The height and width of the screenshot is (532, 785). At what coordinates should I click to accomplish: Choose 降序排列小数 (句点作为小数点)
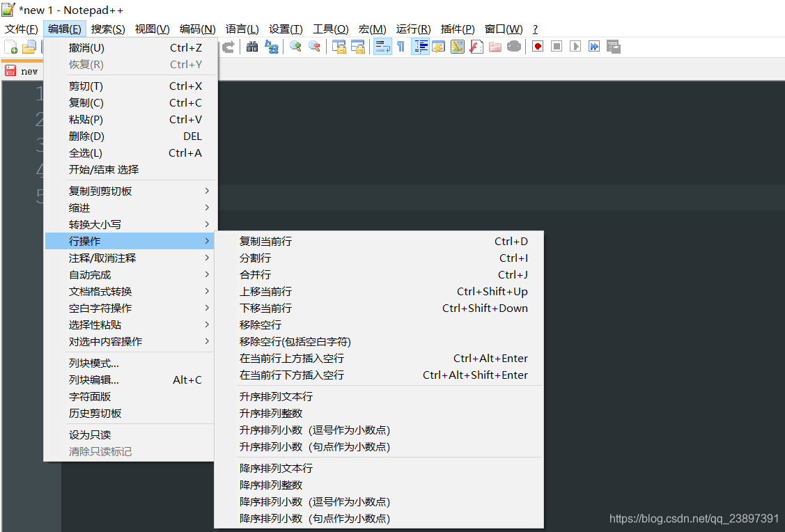pyautogui.click(x=379, y=519)
